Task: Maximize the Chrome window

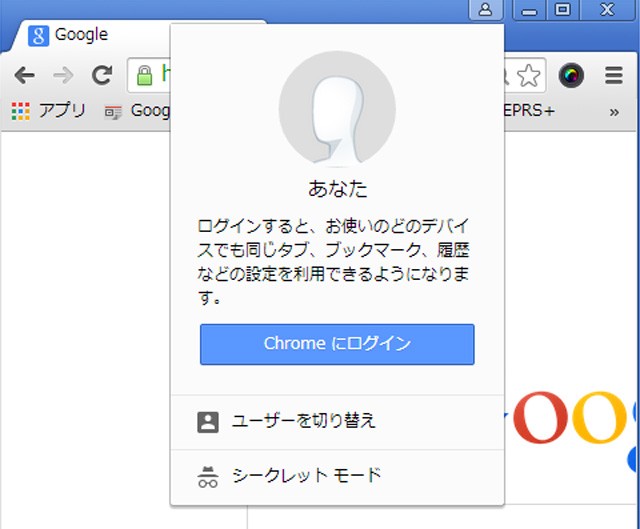Action: point(563,10)
